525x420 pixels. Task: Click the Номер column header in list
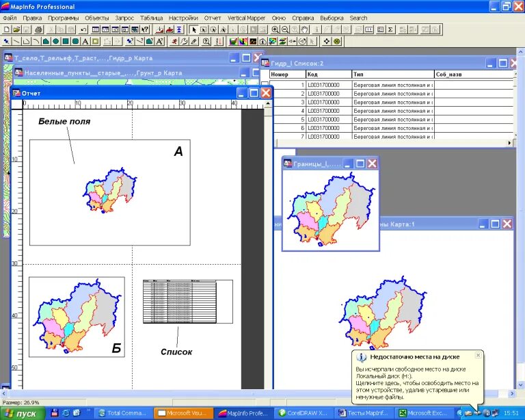[x=288, y=74]
